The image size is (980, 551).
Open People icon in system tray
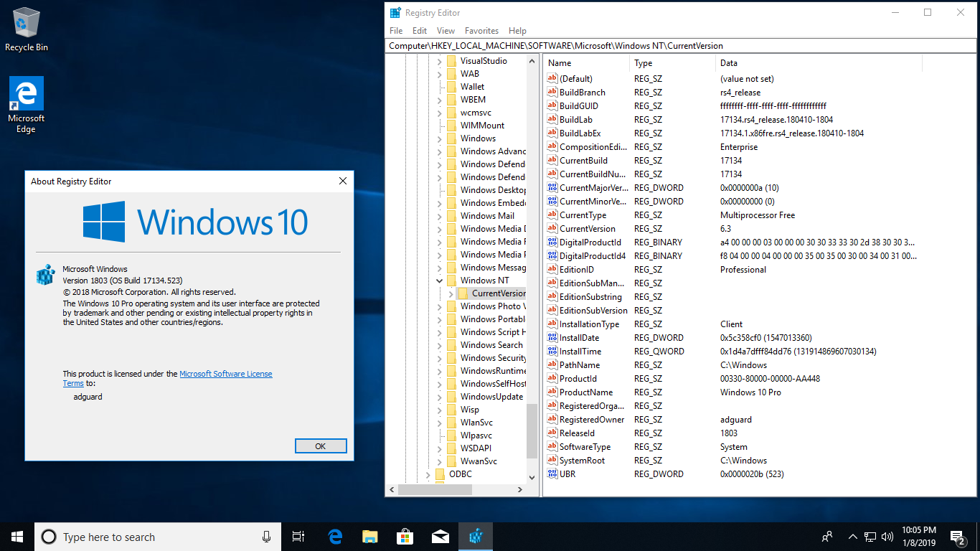827,537
